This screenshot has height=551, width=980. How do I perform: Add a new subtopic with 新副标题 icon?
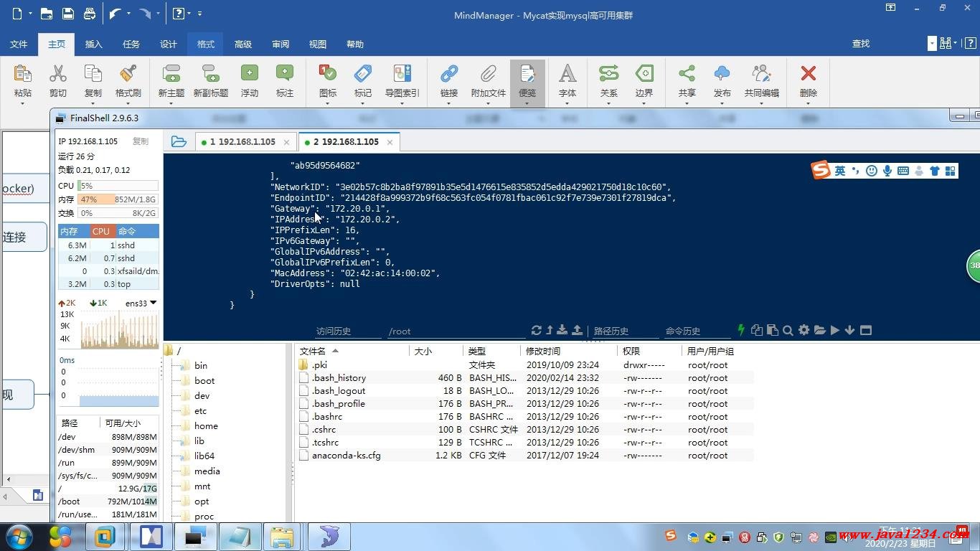[210, 73]
